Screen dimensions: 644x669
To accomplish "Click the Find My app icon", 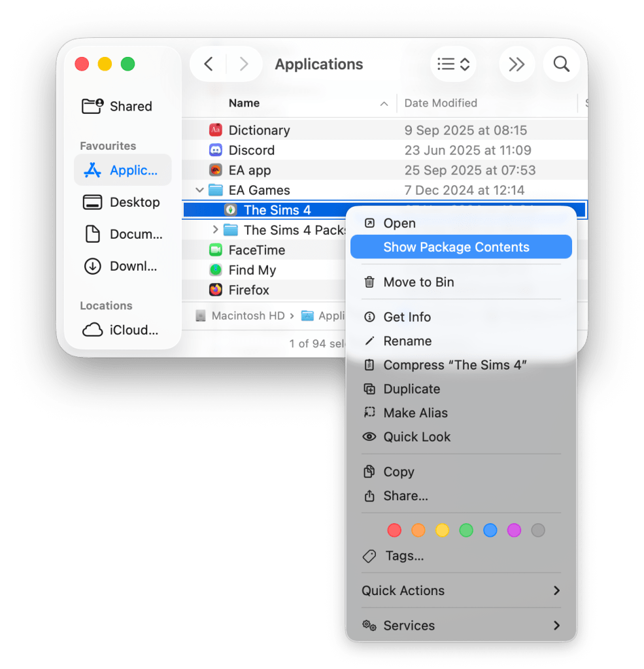I will pyautogui.click(x=215, y=270).
